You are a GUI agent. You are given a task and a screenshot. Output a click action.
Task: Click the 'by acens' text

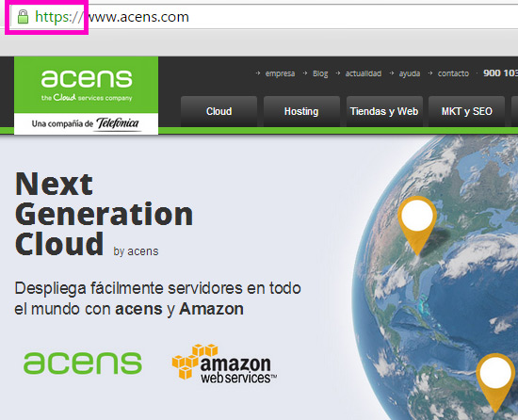136,251
